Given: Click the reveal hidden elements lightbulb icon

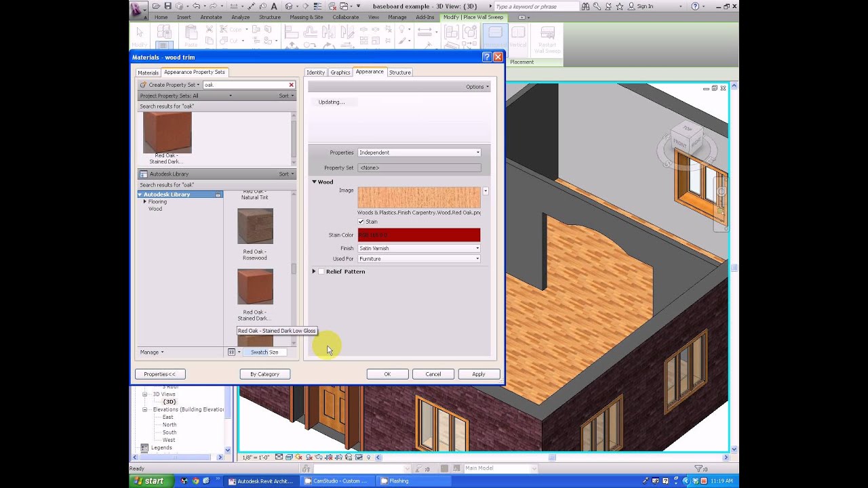Looking at the screenshot, I should click(x=369, y=457).
